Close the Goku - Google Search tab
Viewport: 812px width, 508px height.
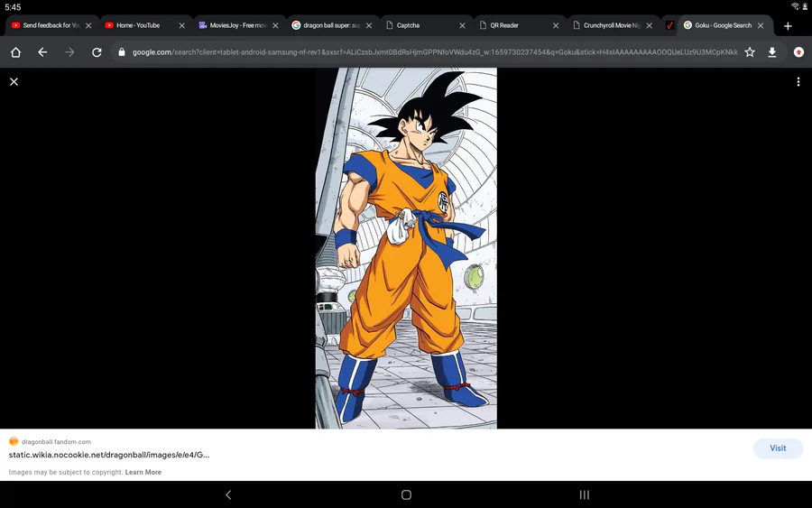pyautogui.click(x=761, y=25)
